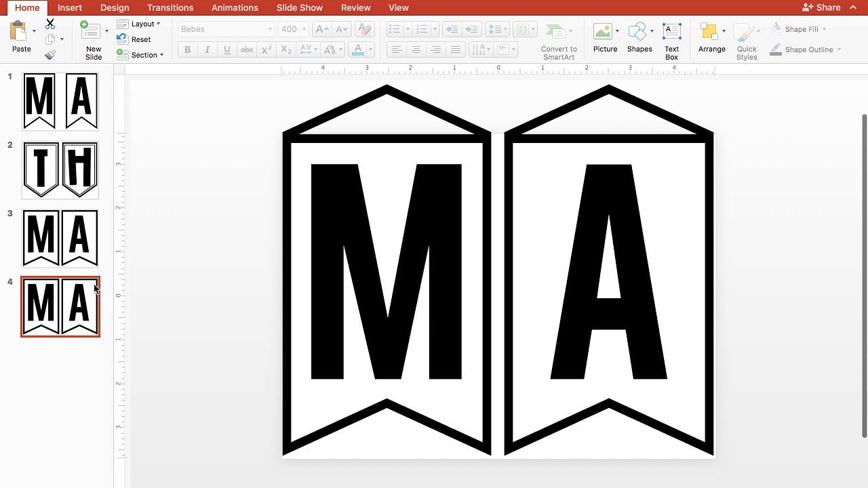Clear formatting with the eraser icon
868x488 pixels.
pos(364,29)
